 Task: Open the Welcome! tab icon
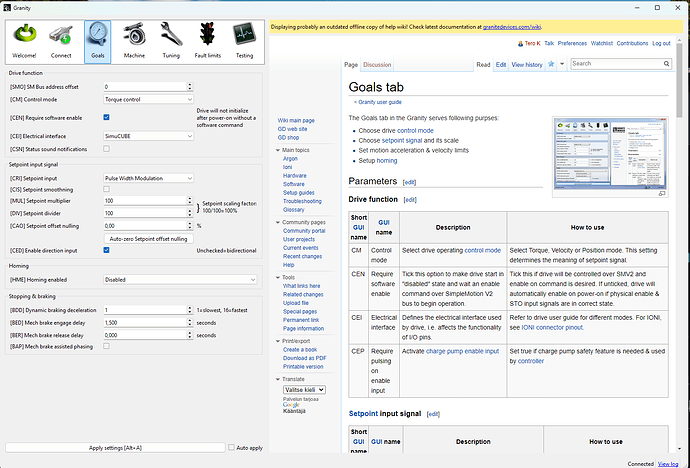(x=24, y=42)
